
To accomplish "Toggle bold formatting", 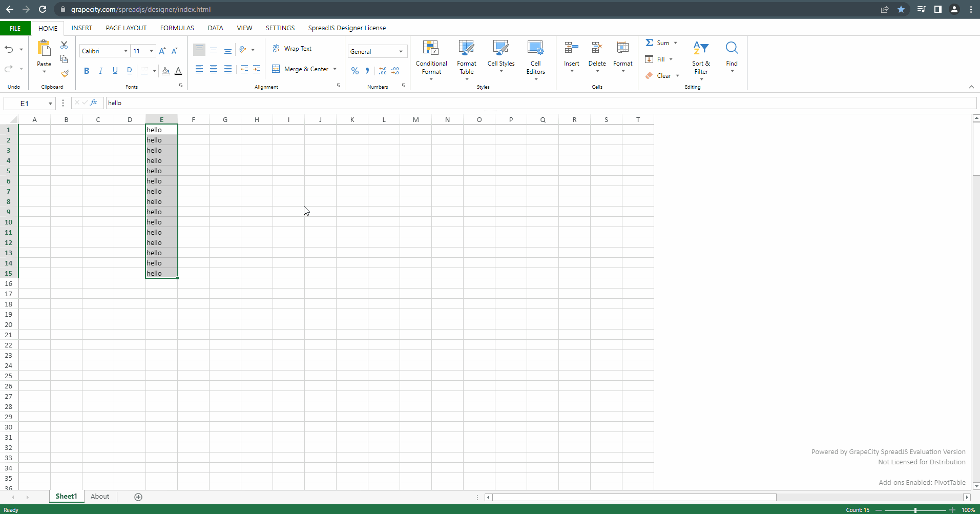I will tap(87, 71).
